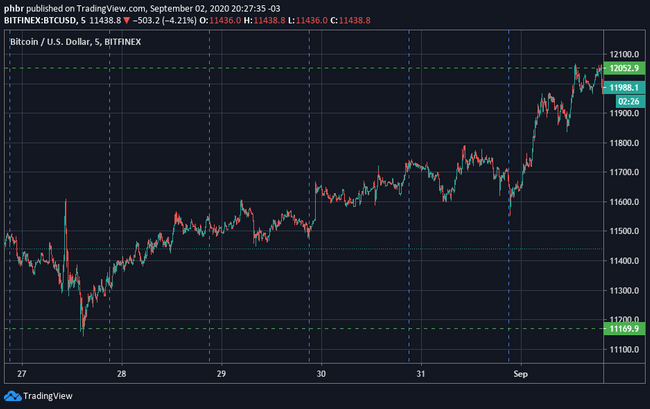Click the red down-arrow price change indicator

pyautogui.click(x=127, y=20)
